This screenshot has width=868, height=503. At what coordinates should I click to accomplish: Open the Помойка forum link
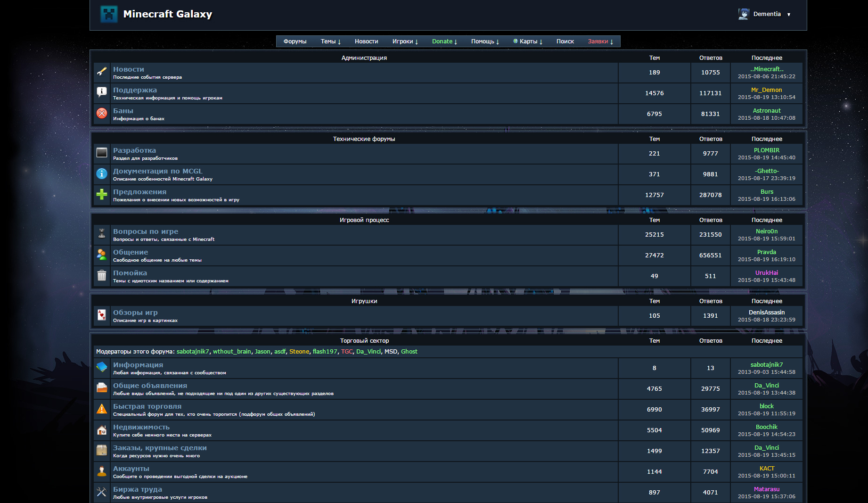[x=130, y=273]
